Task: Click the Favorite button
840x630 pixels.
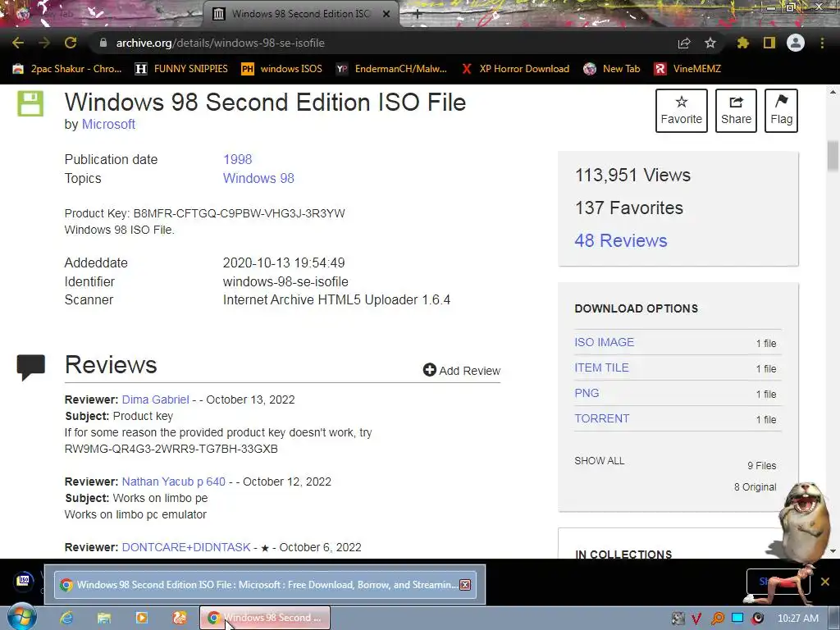Action: point(681,111)
